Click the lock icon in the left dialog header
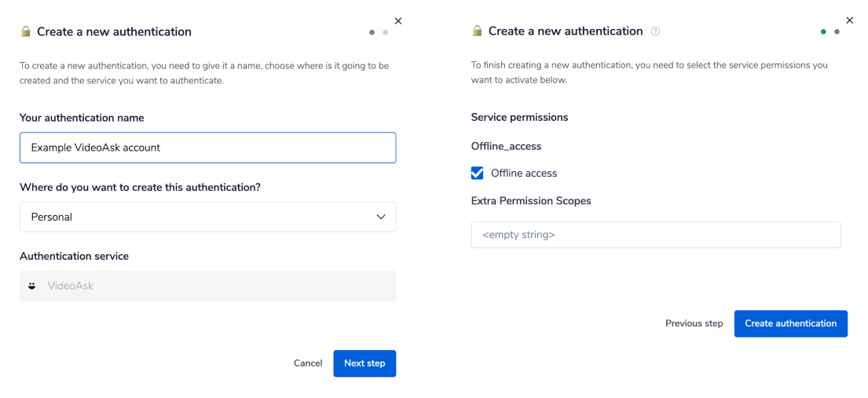Screen dimensions: 868x398 pyautogui.click(x=26, y=32)
